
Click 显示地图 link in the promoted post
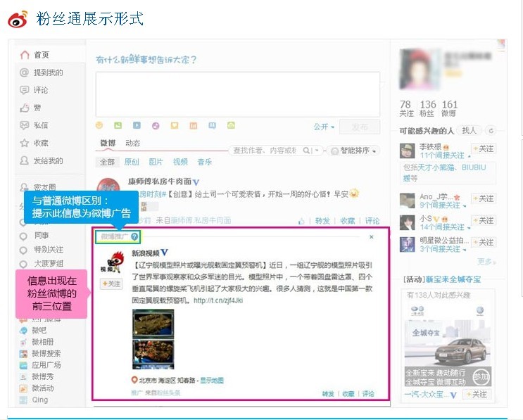click(x=211, y=380)
